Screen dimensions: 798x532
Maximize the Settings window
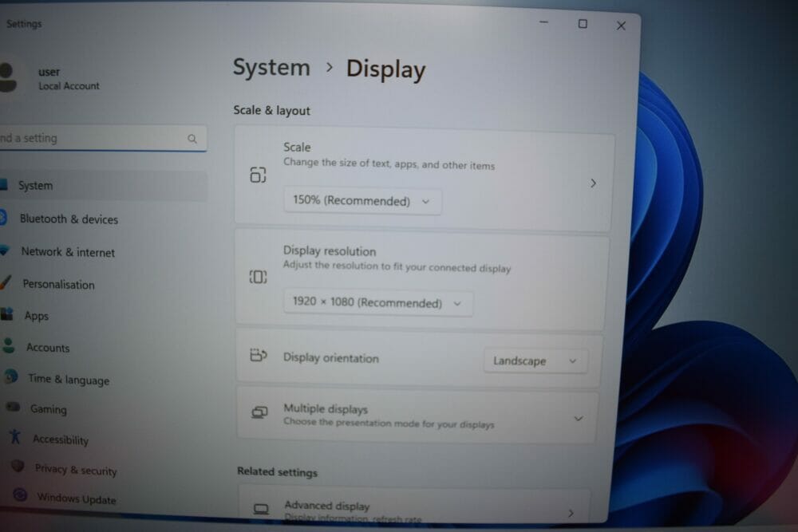click(583, 24)
